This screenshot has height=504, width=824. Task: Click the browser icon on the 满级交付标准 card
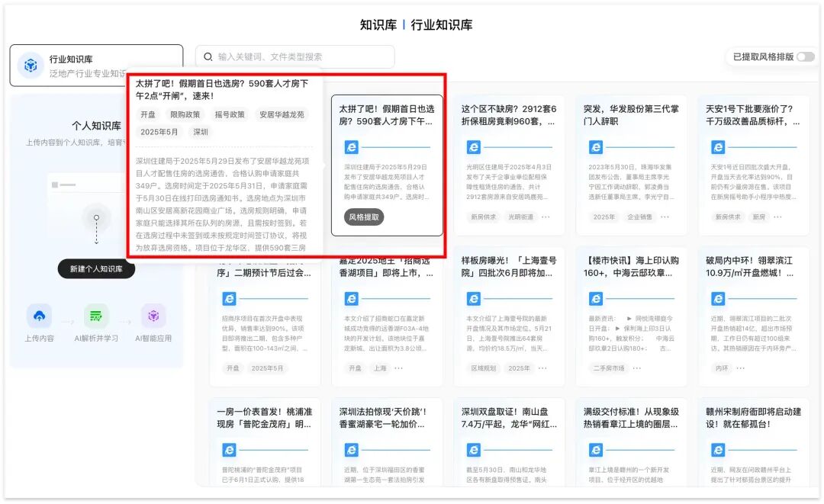tap(595, 450)
